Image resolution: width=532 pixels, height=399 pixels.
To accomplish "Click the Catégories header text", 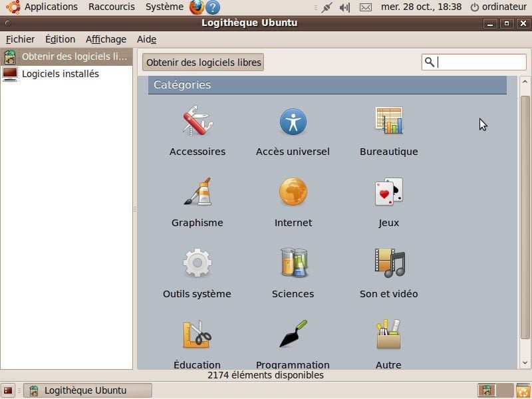I will coord(182,85).
